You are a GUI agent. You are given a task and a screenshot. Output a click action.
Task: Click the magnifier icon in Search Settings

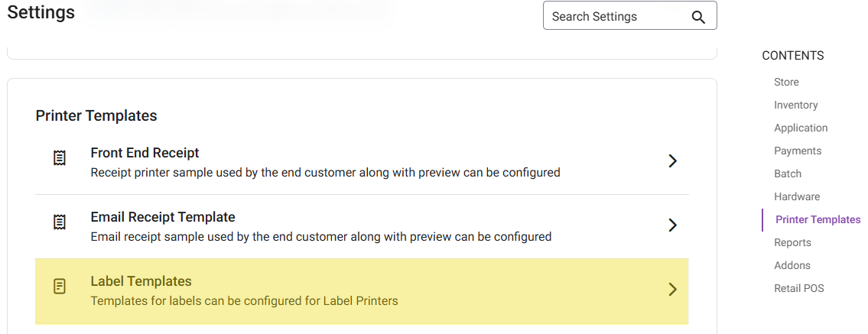[697, 17]
